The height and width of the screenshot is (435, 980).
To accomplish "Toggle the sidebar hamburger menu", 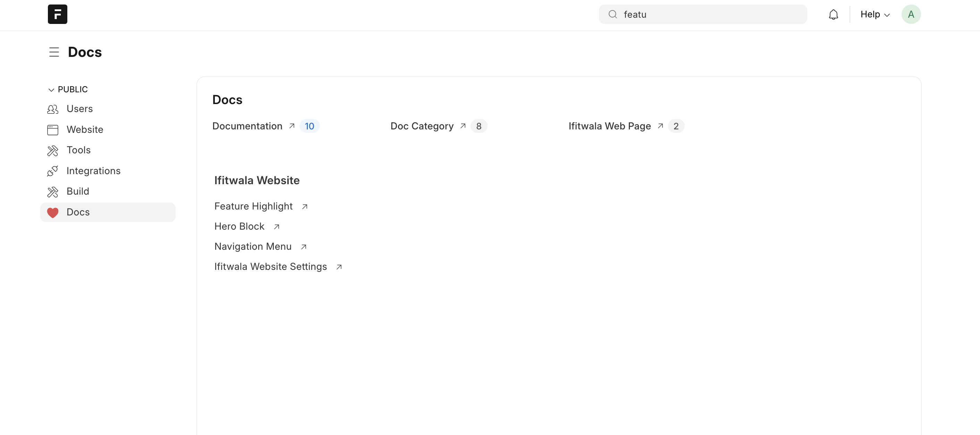I will coord(54,52).
